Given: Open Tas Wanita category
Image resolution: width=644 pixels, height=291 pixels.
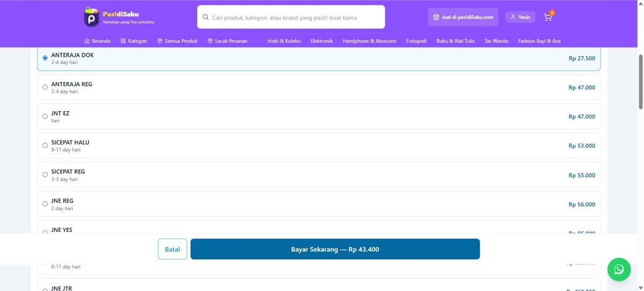Looking at the screenshot, I should pyautogui.click(x=496, y=41).
